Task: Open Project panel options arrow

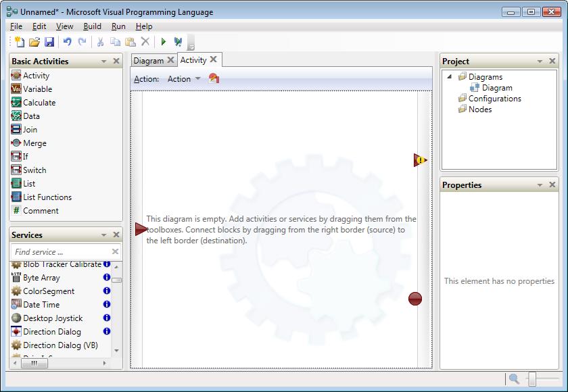Action: point(540,62)
